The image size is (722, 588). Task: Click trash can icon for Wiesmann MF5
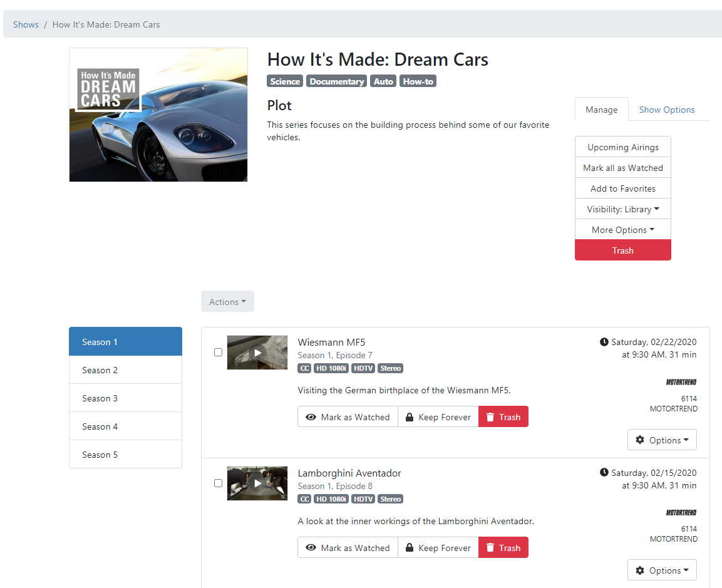click(490, 417)
